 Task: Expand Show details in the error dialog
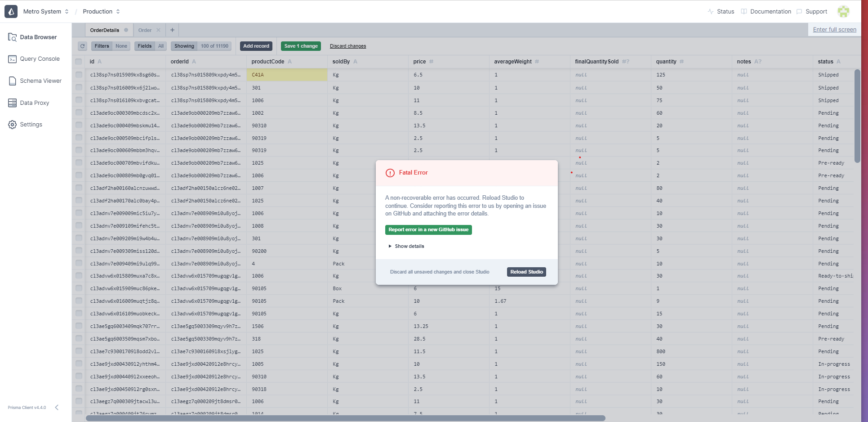click(406, 246)
